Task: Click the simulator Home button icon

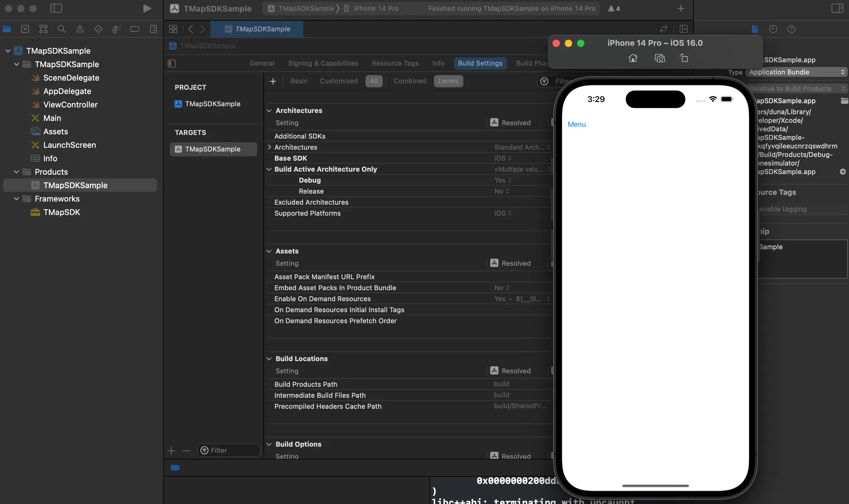Action: point(633,58)
